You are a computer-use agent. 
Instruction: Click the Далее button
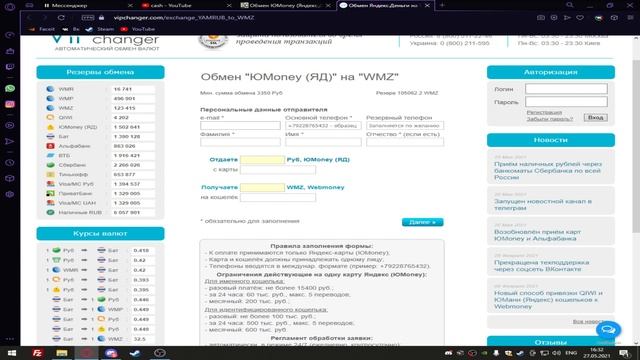click(x=422, y=222)
